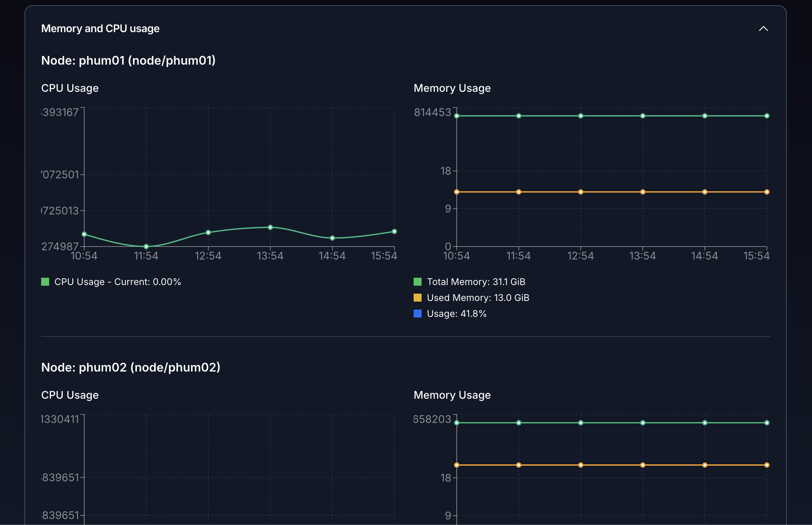This screenshot has width=812, height=525.
Task: Toggle the Total Memory: 31.1 GiB legend entry
Action: (x=476, y=282)
